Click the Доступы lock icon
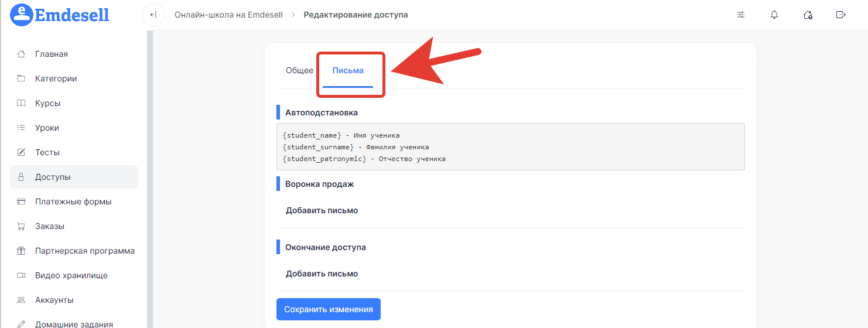 (21, 177)
